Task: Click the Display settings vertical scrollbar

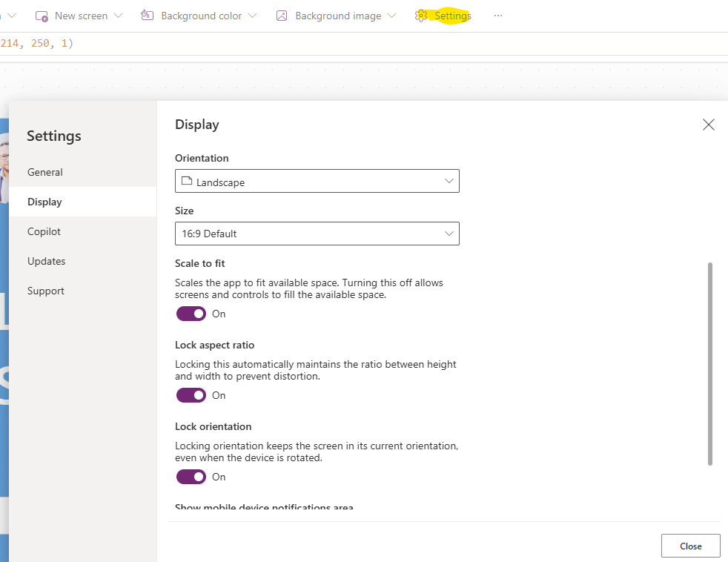Action: 710,364
